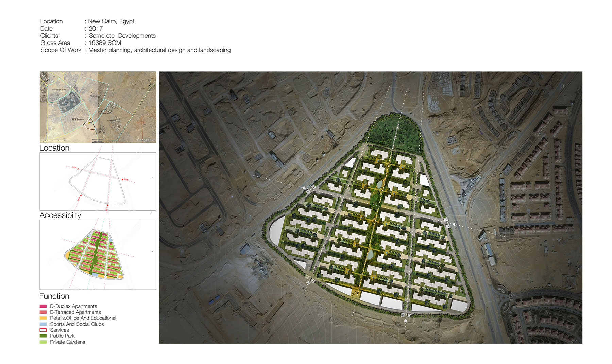The image size is (612, 364).
Task: Open the Function color-coded diagram thumbnail
Action: [x=98, y=255]
